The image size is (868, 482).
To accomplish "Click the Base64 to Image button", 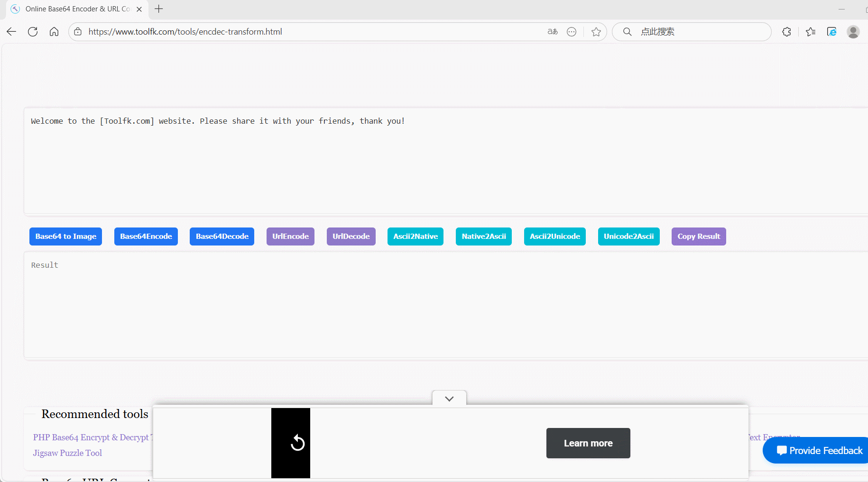I will 66,236.
